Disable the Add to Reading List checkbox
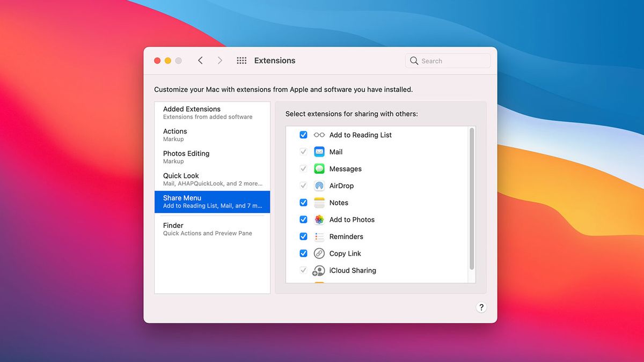644x362 pixels. tap(303, 135)
